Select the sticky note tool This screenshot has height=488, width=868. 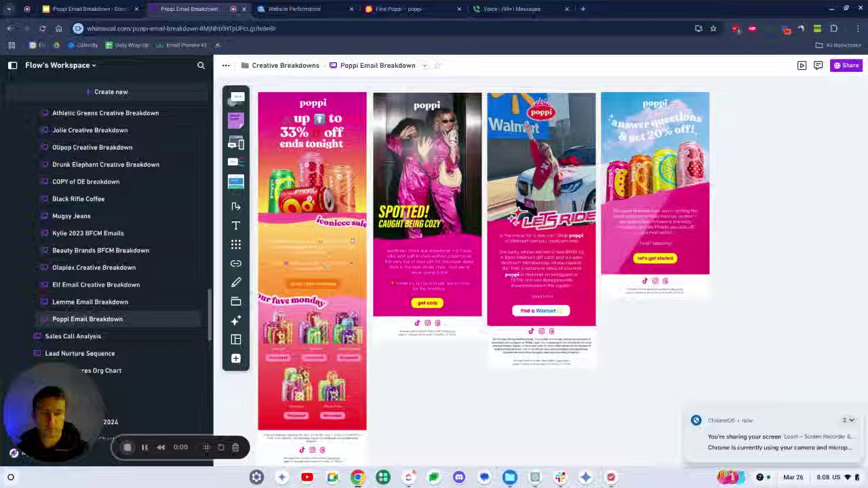[235, 121]
